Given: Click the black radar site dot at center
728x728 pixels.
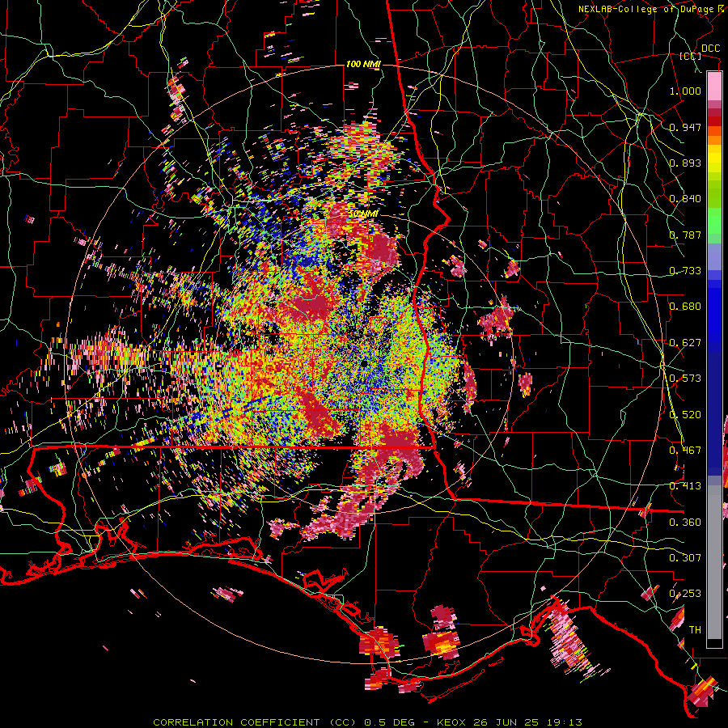Looking at the screenshot, I should [364, 363].
